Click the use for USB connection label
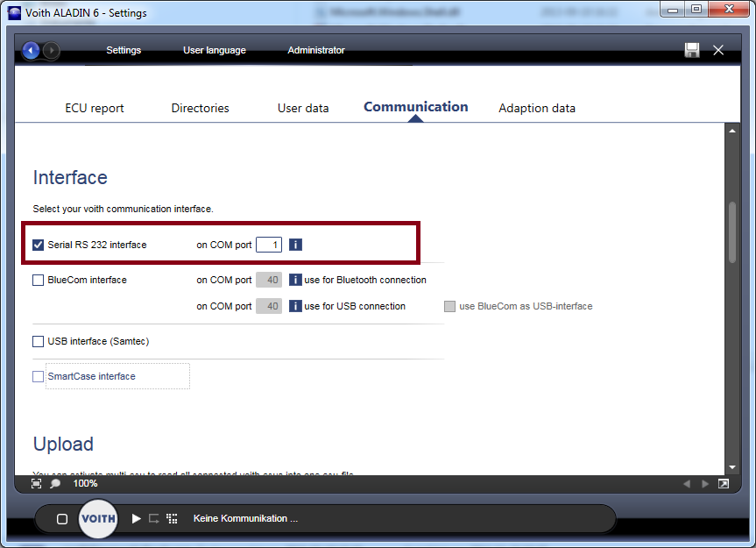Viewport: 756px width, 548px height. (x=355, y=306)
